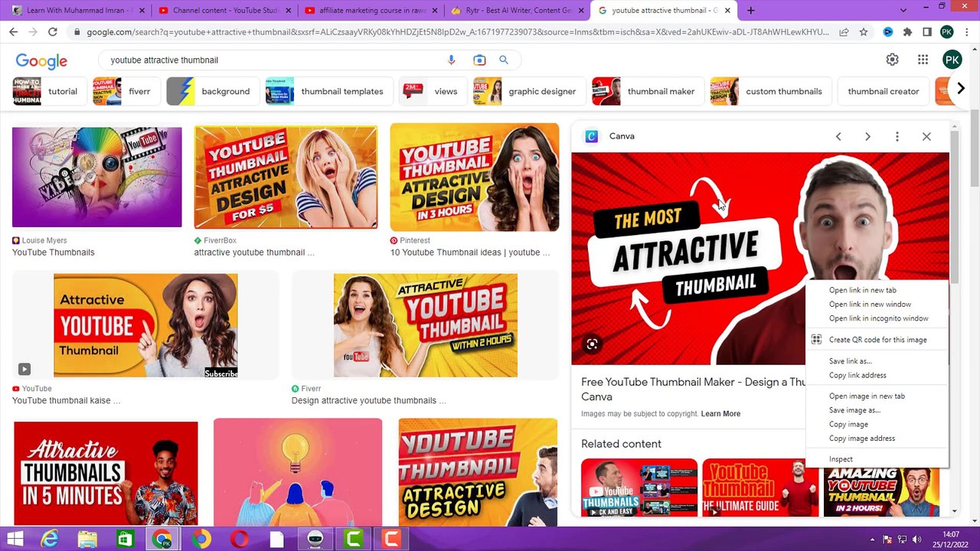This screenshot has height=551, width=980.
Task: Click the magnifier search button in search box
Action: [x=504, y=60]
